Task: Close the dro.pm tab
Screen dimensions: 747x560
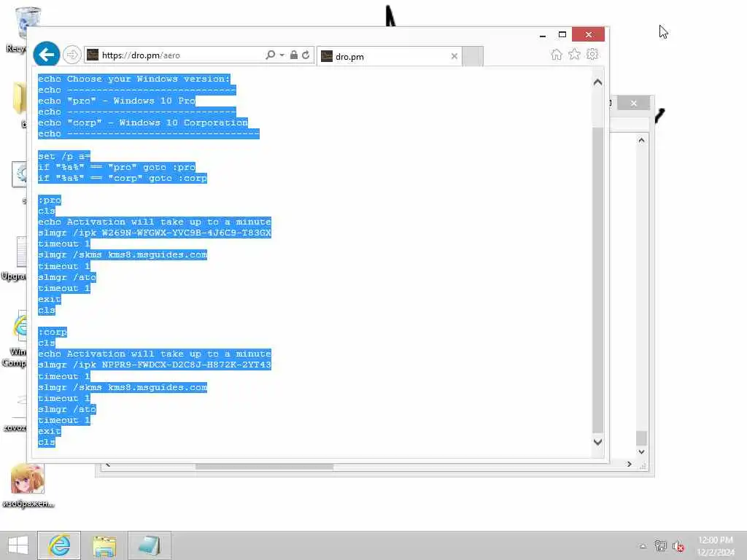Action: coord(454,56)
